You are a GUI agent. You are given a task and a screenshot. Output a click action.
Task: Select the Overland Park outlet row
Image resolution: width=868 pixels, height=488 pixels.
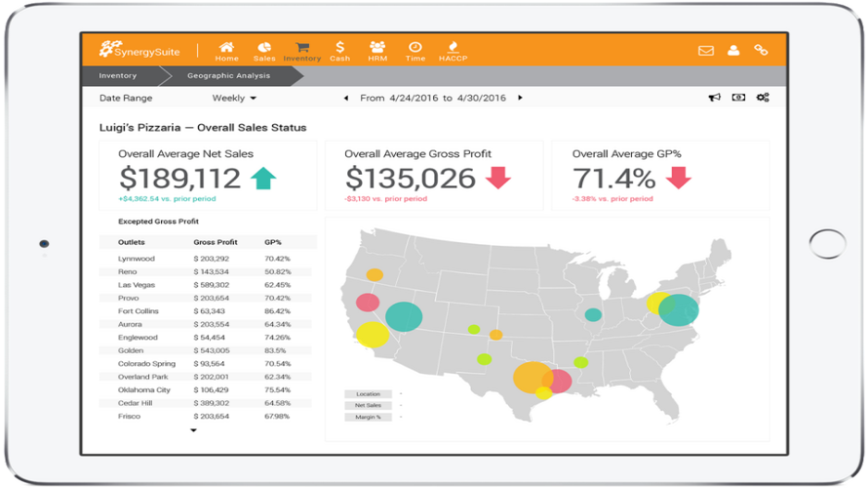tap(206, 377)
